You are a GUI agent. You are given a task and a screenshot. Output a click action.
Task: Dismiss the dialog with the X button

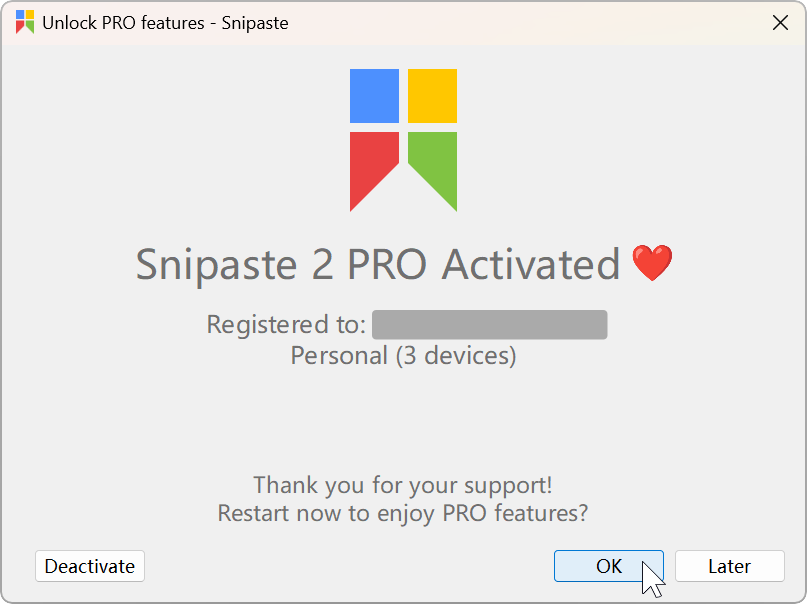pos(781,21)
